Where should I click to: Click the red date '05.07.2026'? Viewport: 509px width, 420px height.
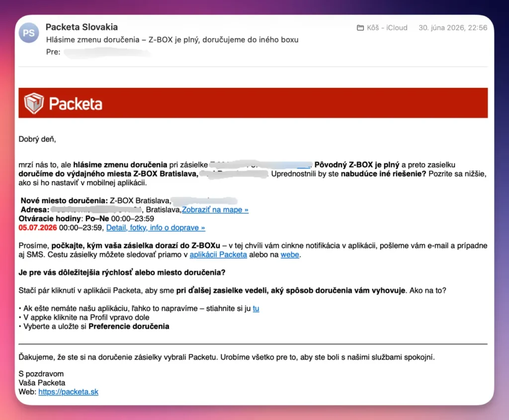coord(38,228)
